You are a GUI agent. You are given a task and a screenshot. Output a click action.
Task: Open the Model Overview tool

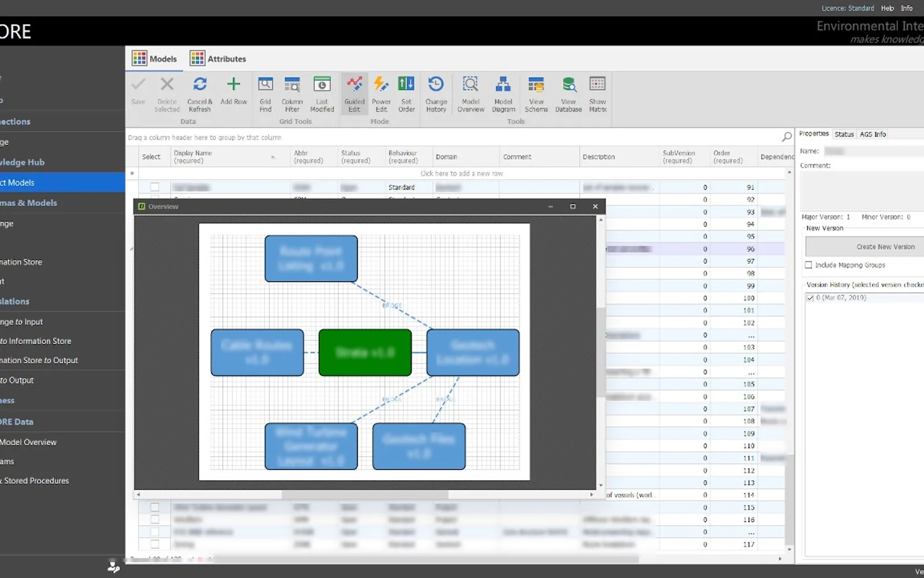[x=471, y=94]
